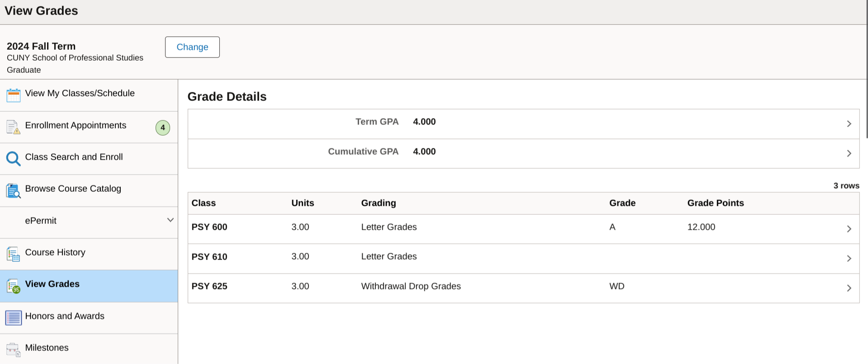Click the Graduate career text
This screenshot has height=364, width=868.
coord(24,70)
